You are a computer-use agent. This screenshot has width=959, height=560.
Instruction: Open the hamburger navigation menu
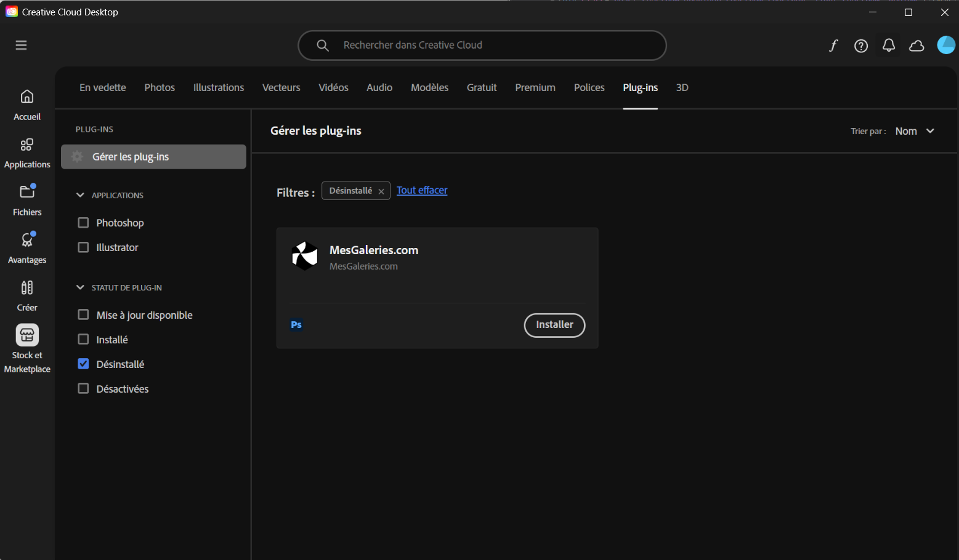(21, 45)
